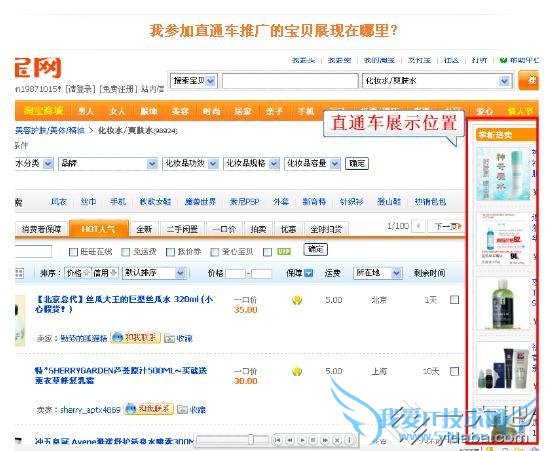
Task: Open the second 直通车 ad image
Action: pyautogui.click(x=503, y=239)
